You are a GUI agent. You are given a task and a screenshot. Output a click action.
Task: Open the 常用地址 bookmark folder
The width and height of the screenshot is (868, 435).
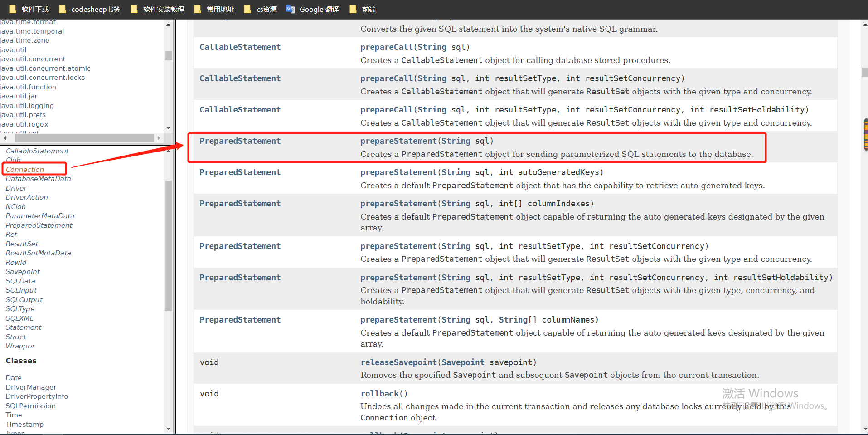[214, 9]
